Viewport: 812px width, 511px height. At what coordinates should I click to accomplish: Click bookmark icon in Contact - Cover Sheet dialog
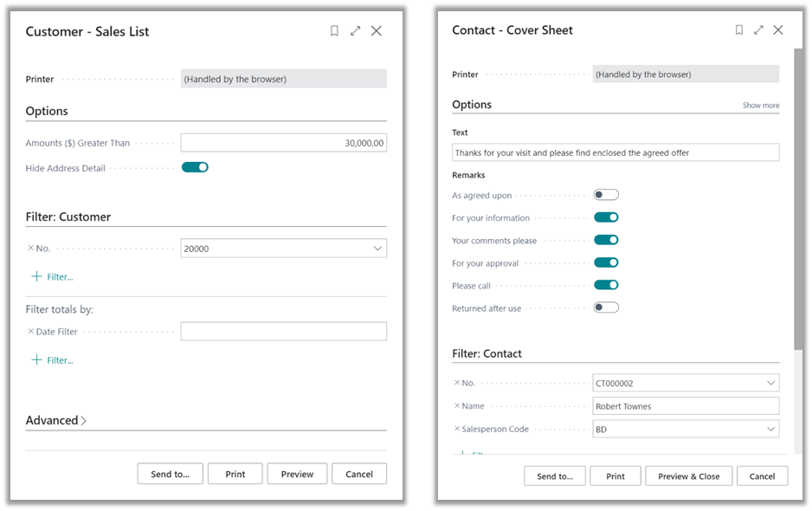(x=738, y=29)
